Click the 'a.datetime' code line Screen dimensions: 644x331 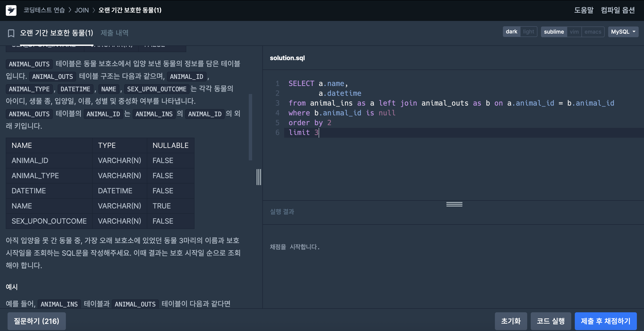point(340,93)
